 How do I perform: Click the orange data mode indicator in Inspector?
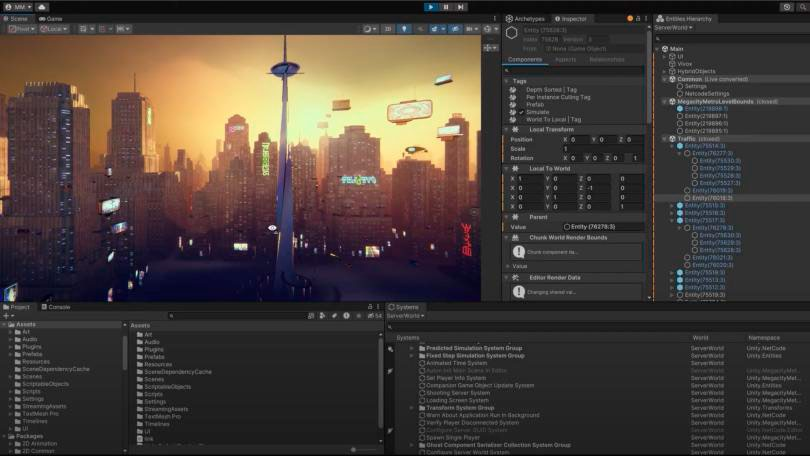pyautogui.click(x=630, y=19)
